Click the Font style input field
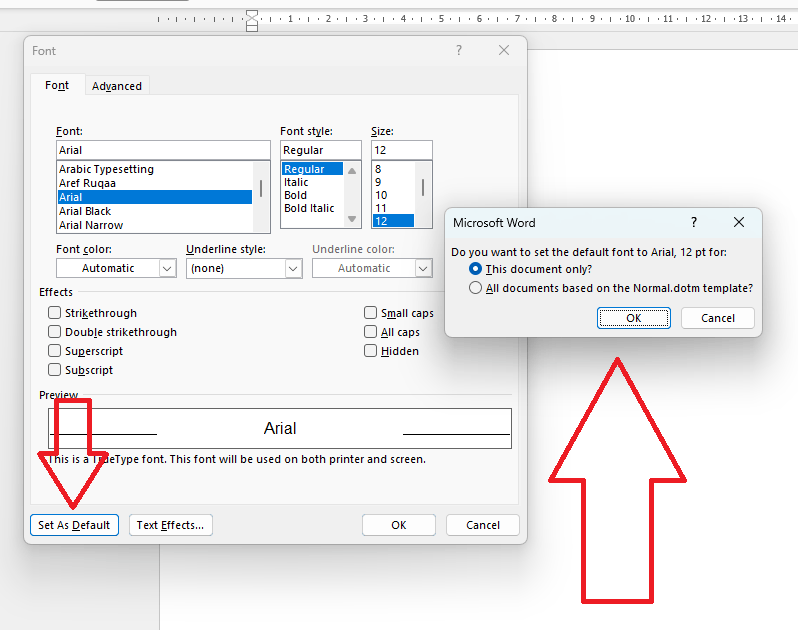The image size is (798, 630). pos(321,150)
